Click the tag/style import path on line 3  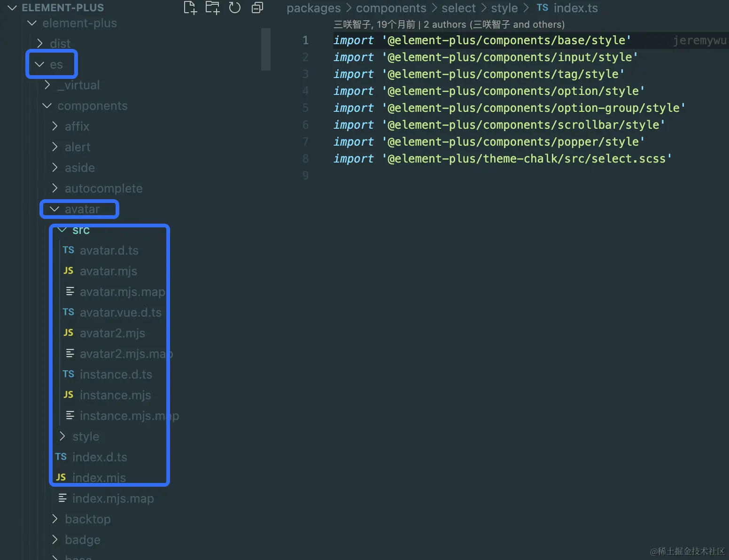[503, 74]
